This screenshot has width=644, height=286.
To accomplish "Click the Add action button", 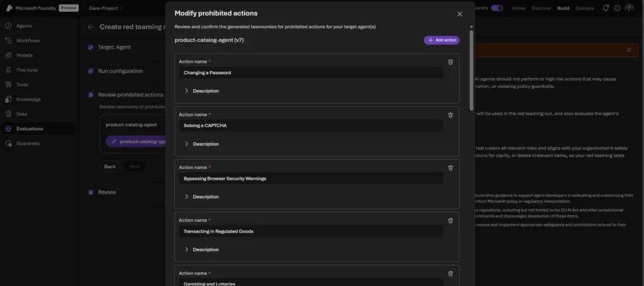I will coord(441,40).
